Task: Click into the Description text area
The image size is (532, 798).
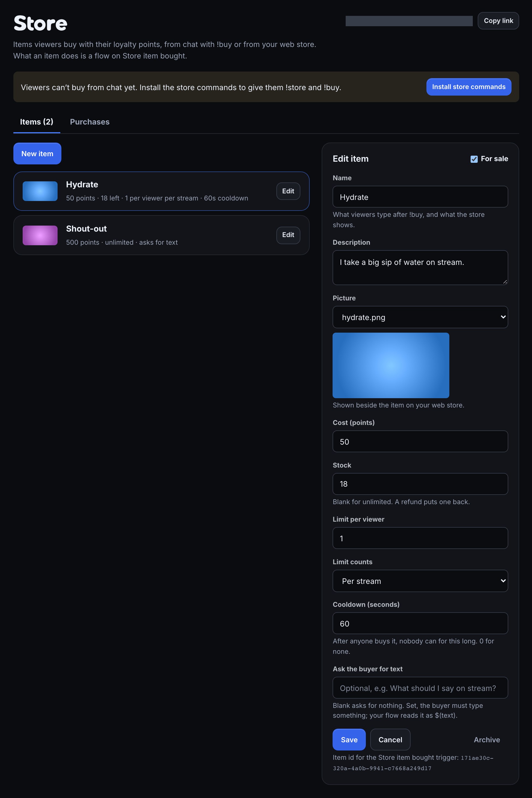Action: click(420, 268)
